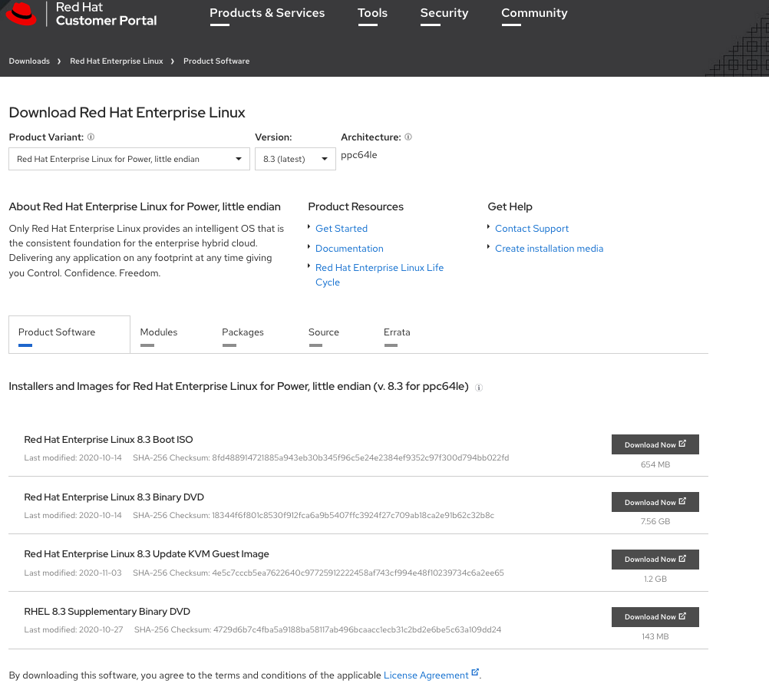Click 'Last modified: 2020-10-27' text
Screen dimensions: 769x700
(74, 630)
